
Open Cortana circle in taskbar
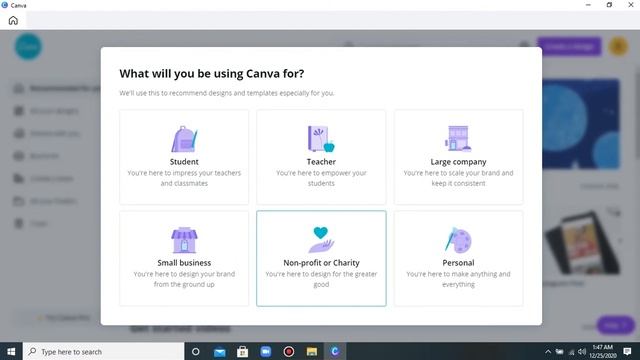(196, 351)
